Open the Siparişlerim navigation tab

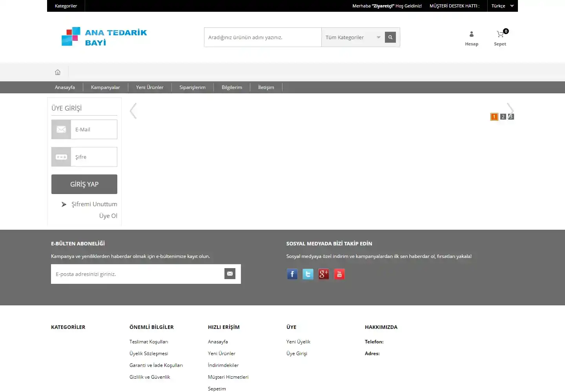(193, 87)
